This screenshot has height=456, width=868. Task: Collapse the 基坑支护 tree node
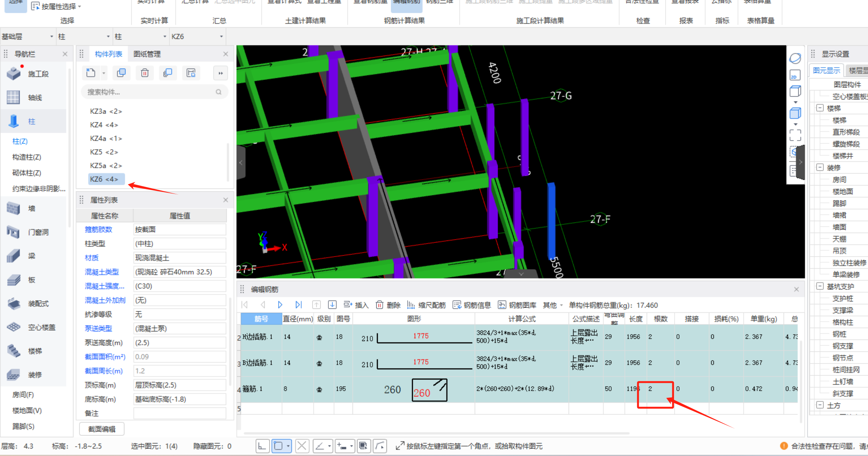click(820, 286)
